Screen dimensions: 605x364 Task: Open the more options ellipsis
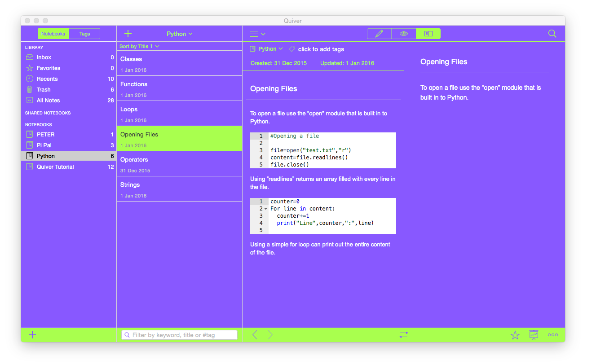click(553, 335)
